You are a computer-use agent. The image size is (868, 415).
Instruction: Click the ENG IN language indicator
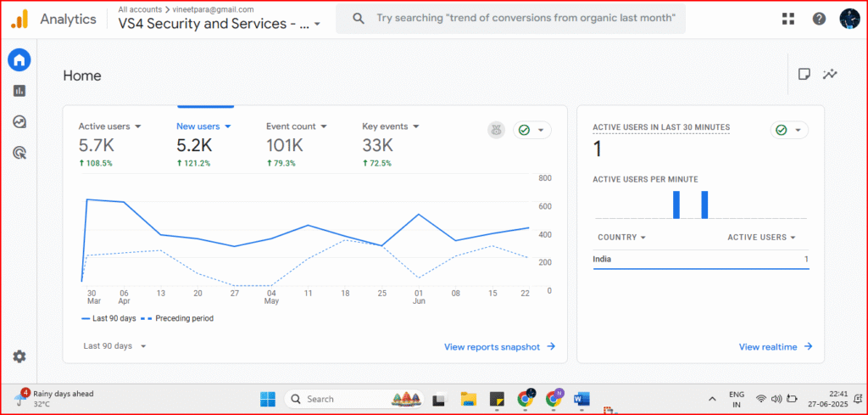click(737, 399)
